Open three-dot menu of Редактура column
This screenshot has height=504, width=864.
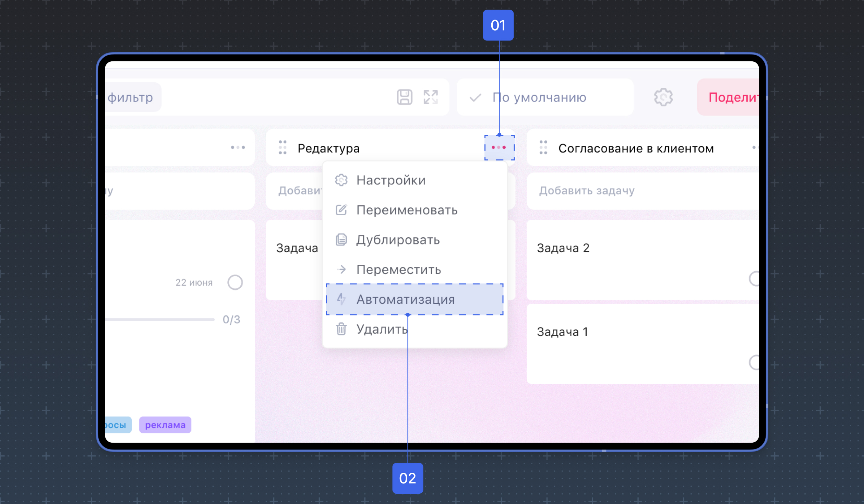pyautogui.click(x=499, y=147)
